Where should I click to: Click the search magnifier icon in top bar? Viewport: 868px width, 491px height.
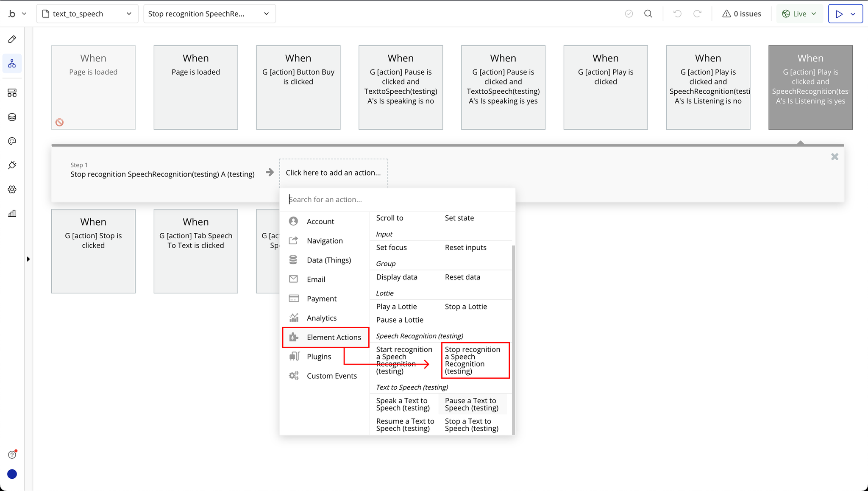[648, 14]
